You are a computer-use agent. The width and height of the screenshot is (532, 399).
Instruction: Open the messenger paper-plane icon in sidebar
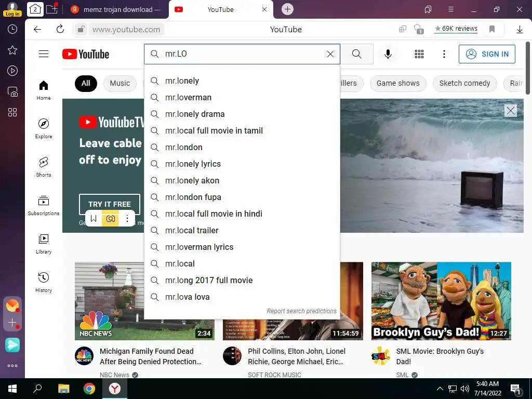(x=12, y=345)
